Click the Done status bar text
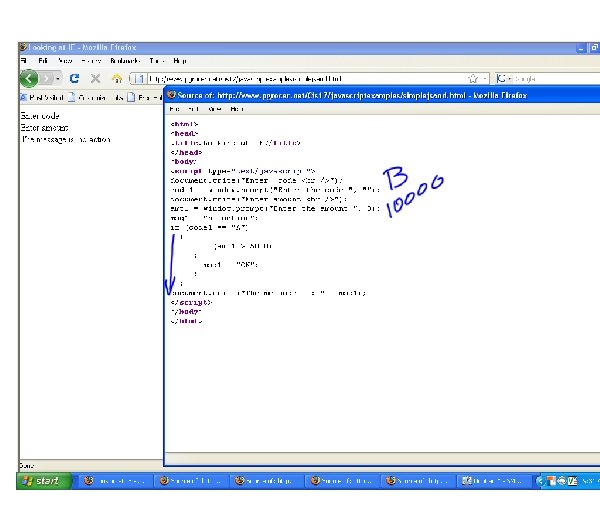 [x=27, y=466]
